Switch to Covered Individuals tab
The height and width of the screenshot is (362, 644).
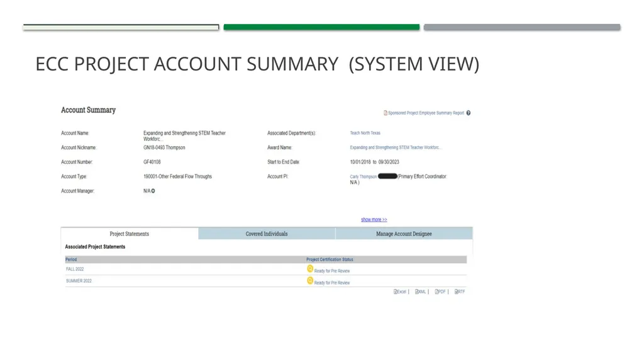click(x=267, y=234)
